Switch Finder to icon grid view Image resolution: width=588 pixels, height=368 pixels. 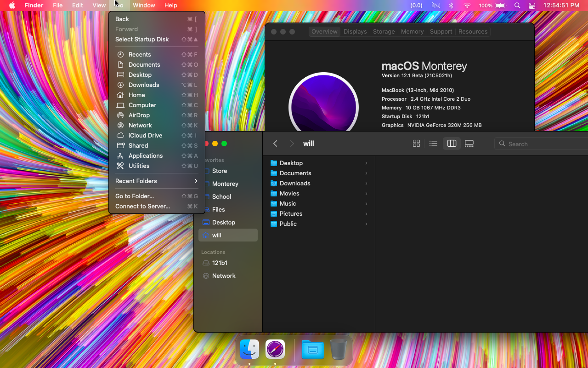point(416,144)
